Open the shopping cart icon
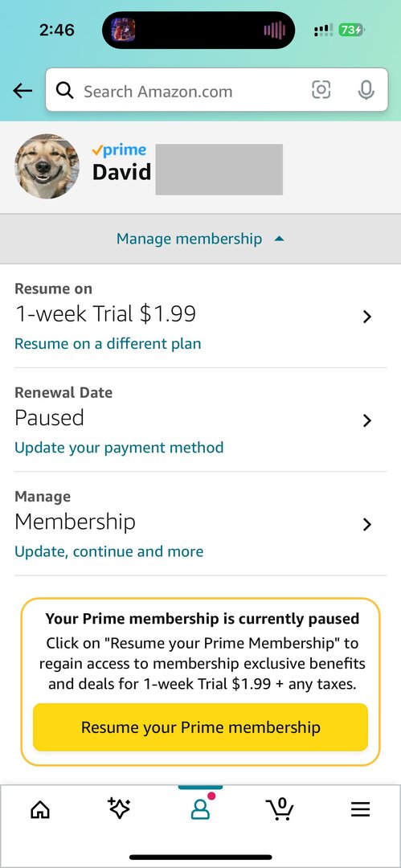The image size is (401, 868). pyautogui.click(x=280, y=809)
